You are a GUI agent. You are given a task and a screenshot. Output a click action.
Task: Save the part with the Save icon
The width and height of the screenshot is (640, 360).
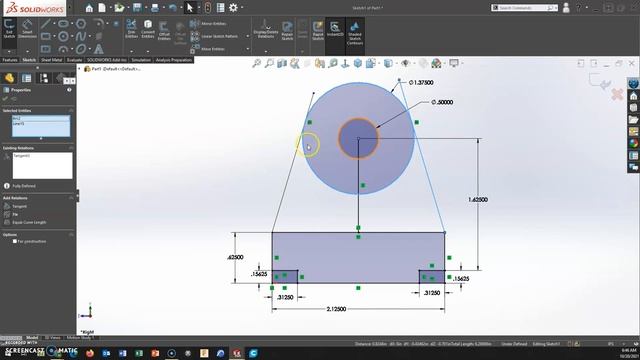tap(137, 7)
